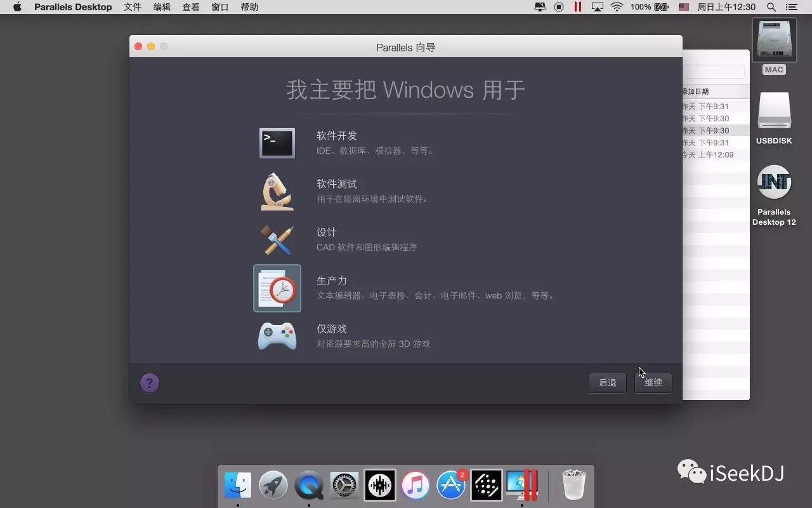Click the 添加日期 column header in the Finder window
Viewport: 812px width, 508px height.
[696, 91]
